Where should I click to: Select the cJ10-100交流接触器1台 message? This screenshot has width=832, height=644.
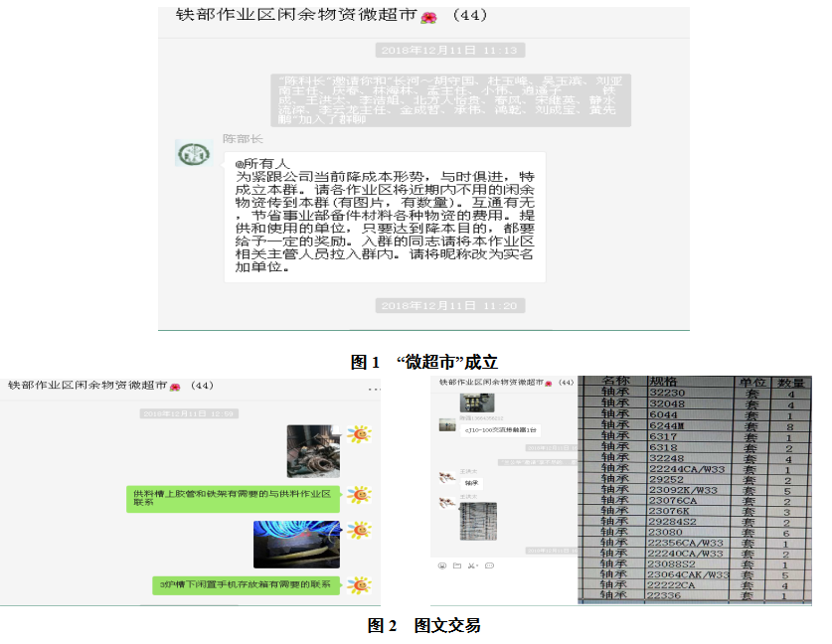click(x=500, y=429)
